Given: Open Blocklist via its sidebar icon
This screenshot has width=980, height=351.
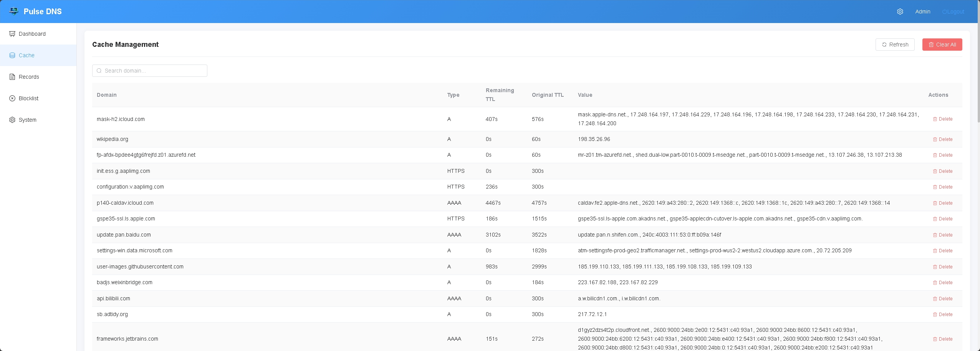Looking at the screenshot, I should tap(12, 98).
